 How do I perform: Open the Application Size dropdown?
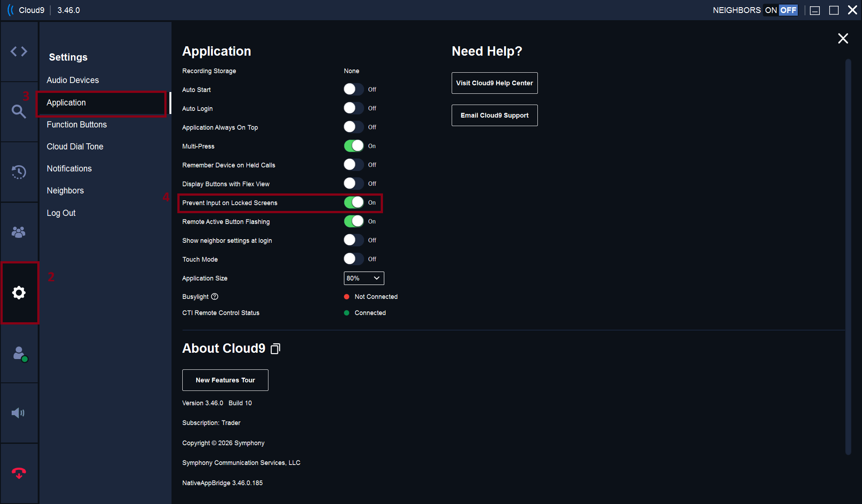coord(364,278)
